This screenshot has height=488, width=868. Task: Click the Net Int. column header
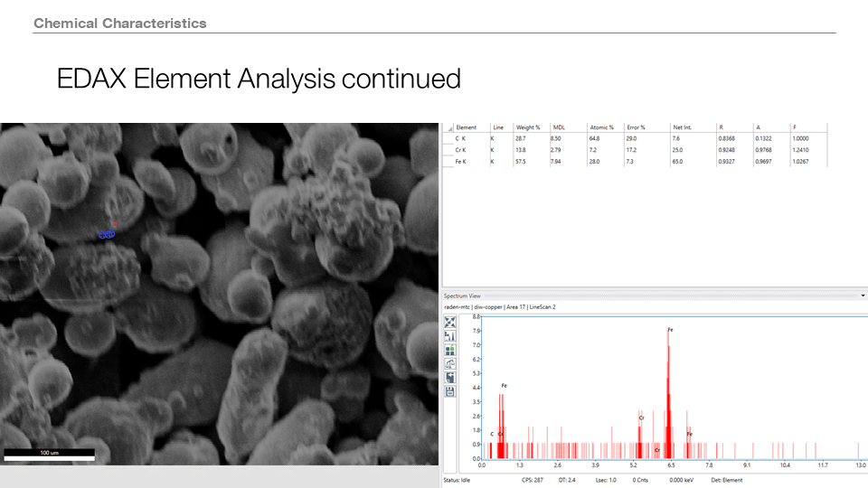click(x=683, y=127)
